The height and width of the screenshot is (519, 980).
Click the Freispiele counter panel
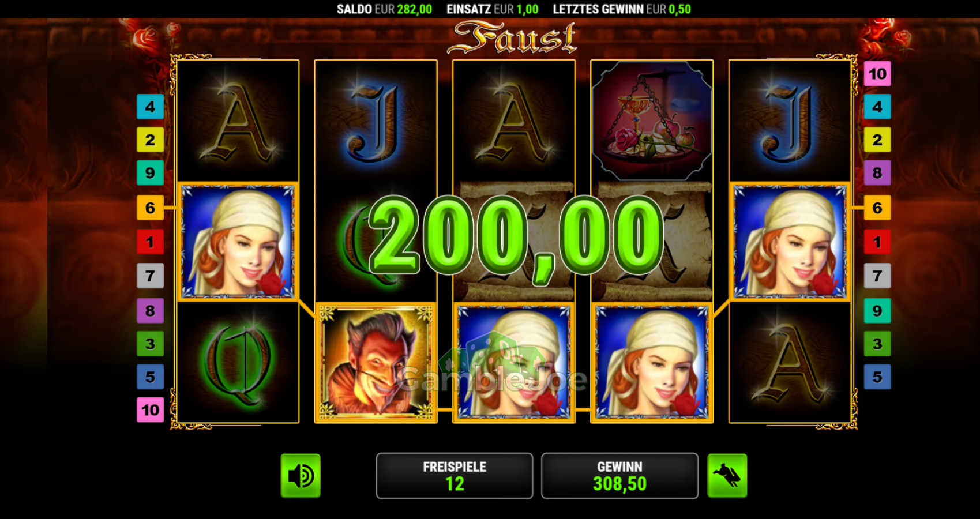[x=455, y=476]
